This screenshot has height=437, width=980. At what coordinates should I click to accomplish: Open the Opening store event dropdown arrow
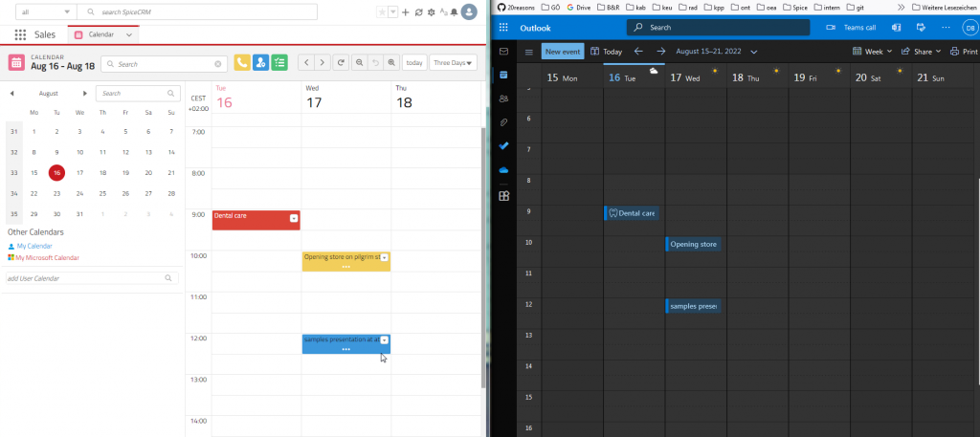385,257
